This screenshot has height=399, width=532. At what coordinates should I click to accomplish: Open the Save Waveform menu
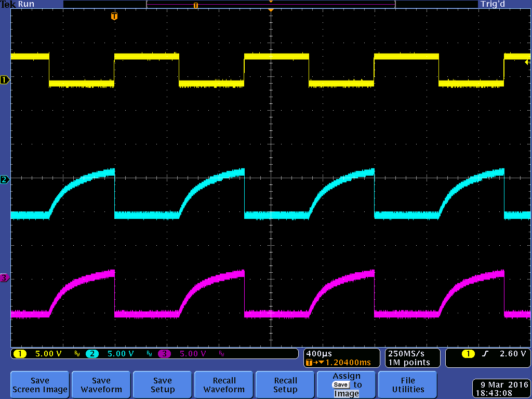pos(101,385)
